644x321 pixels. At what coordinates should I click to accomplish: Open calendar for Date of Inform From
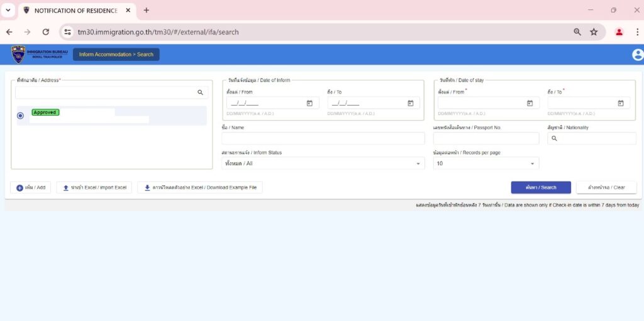(x=309, y=103)
